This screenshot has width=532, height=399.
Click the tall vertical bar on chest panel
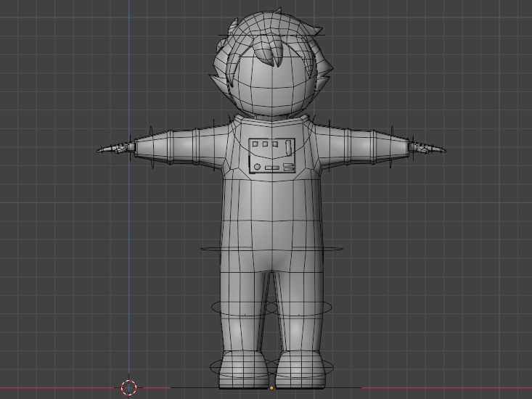(288, 147)
